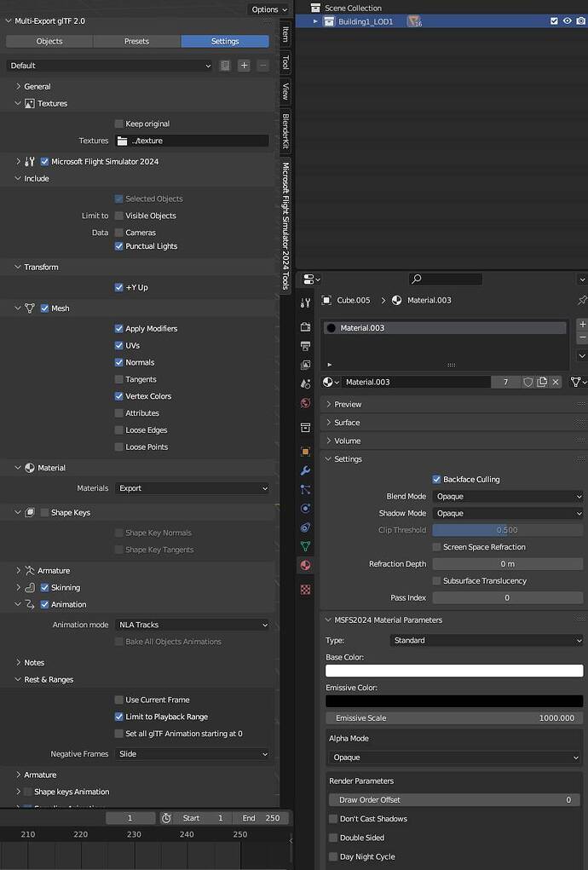Duplicate Material.003 with new material icon
The height and width of the screenshot is (870, 588).
coord(542,382)
